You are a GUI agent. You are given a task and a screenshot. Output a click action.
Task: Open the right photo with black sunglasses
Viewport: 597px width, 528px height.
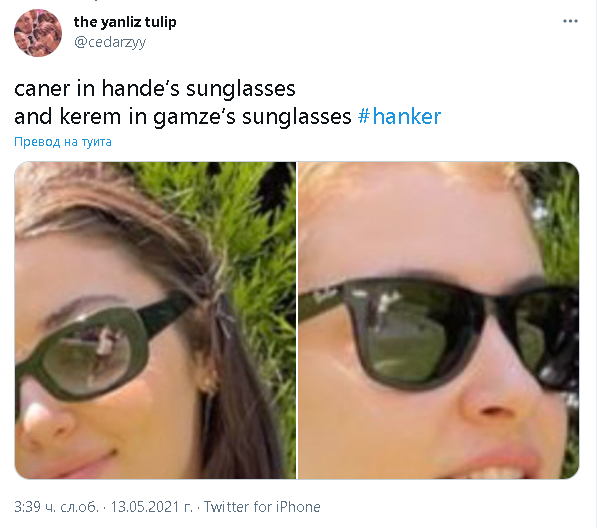[x=438, y=320]
